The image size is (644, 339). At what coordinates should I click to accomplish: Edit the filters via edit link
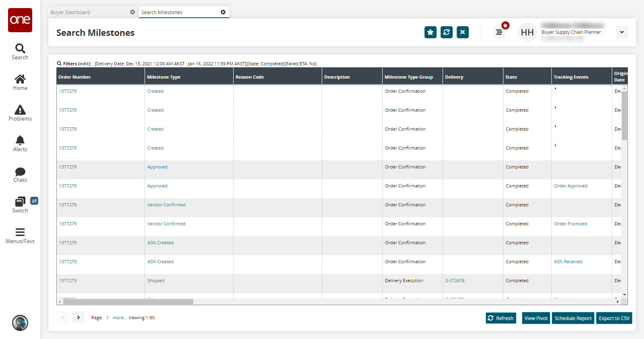coord(84,64)
